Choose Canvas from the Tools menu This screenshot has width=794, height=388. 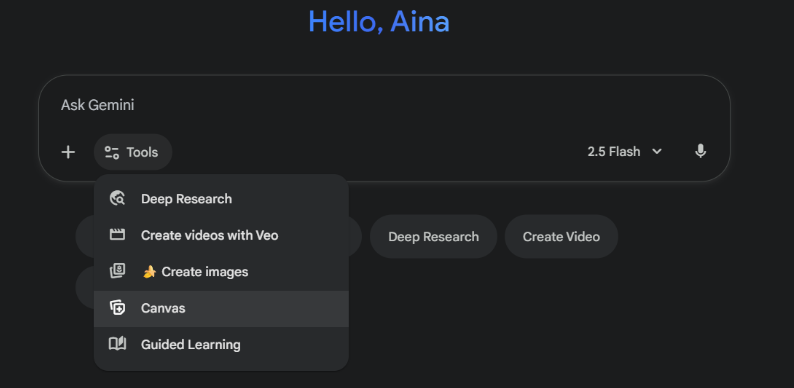click(221, 308)
